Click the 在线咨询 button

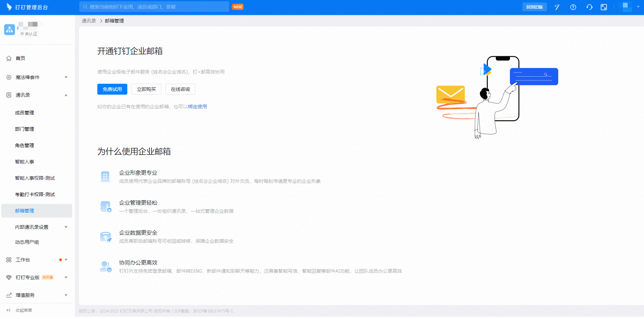[x=180, y=89]
